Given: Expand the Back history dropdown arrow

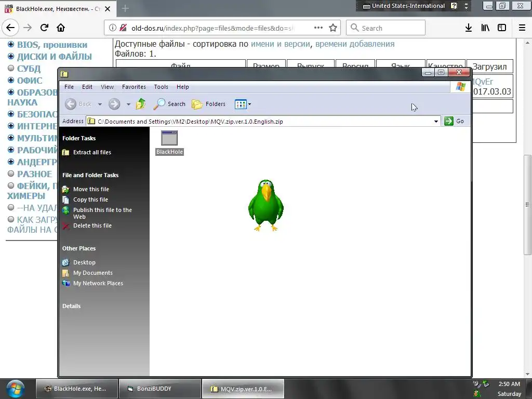Looking at the screenshot, I should click(x=100, y=104).
